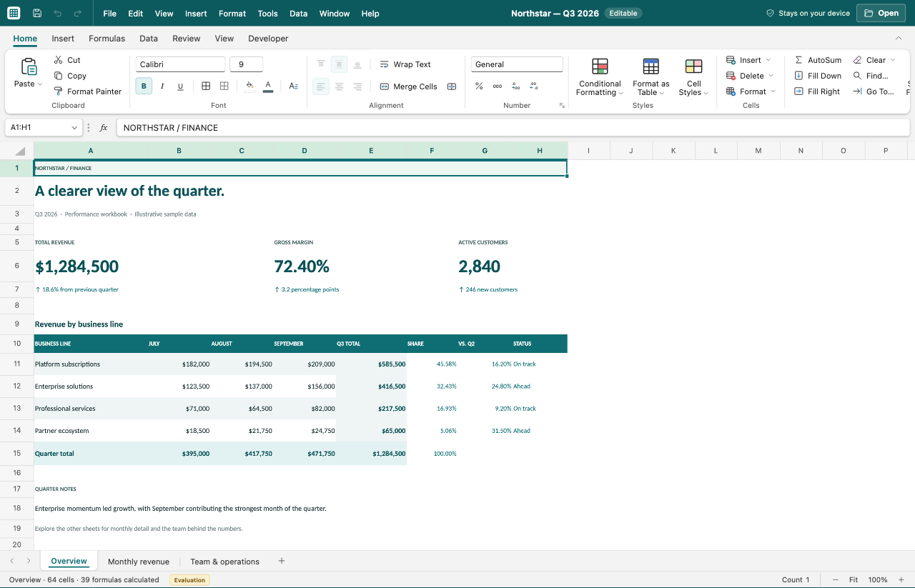
Task: Switch to the Monthly revenue sheet tab
Action: [139, 562]
